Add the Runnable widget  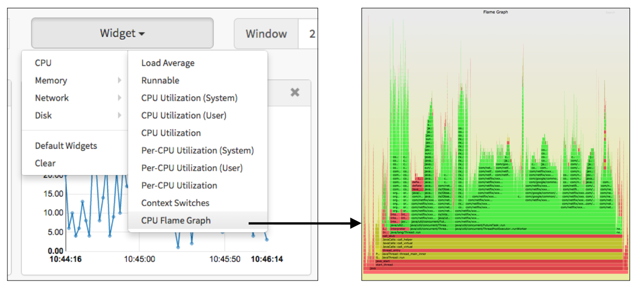[160, 80]
